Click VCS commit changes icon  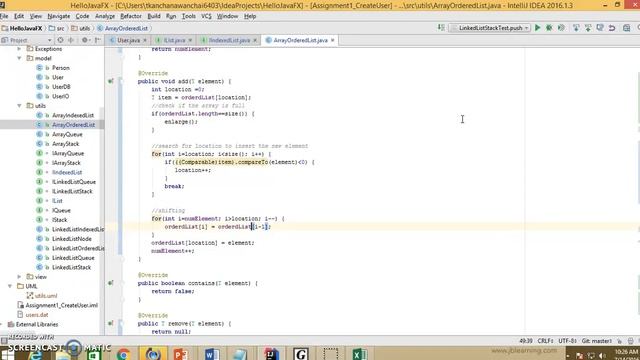588,28
